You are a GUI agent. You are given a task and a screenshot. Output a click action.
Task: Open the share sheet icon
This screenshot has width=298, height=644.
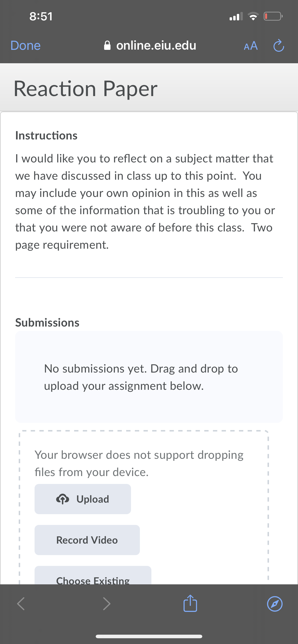click(x=190, y=603)
